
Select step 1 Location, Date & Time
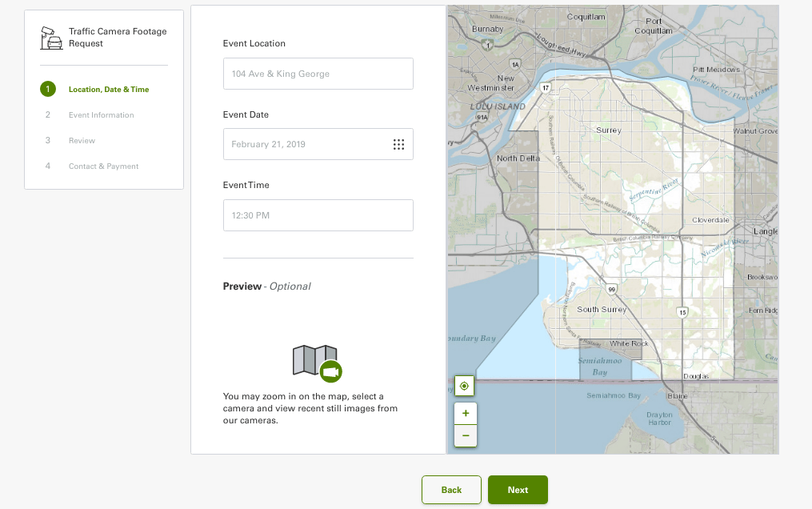(108, 90)
